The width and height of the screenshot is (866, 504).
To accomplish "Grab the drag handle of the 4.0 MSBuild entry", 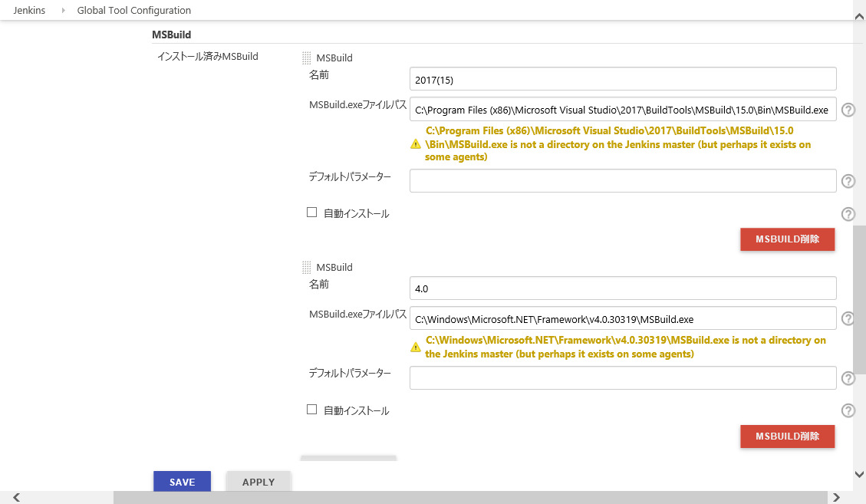I will 307,268.
